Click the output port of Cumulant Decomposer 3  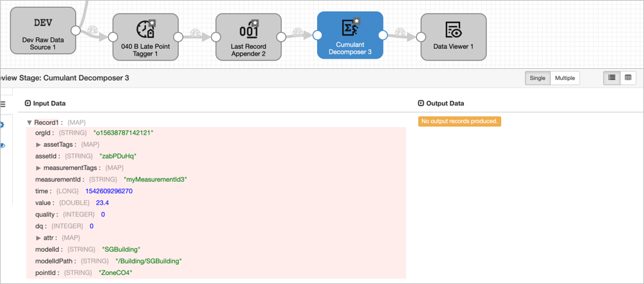coord(383,35)
